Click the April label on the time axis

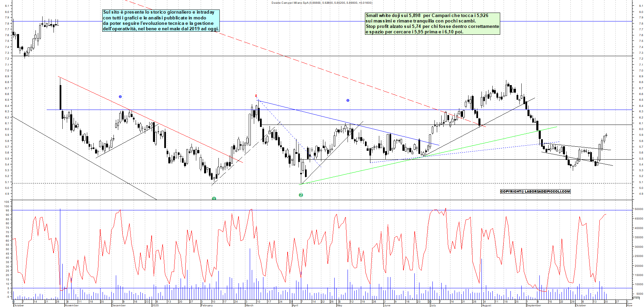tap(295, 305)
